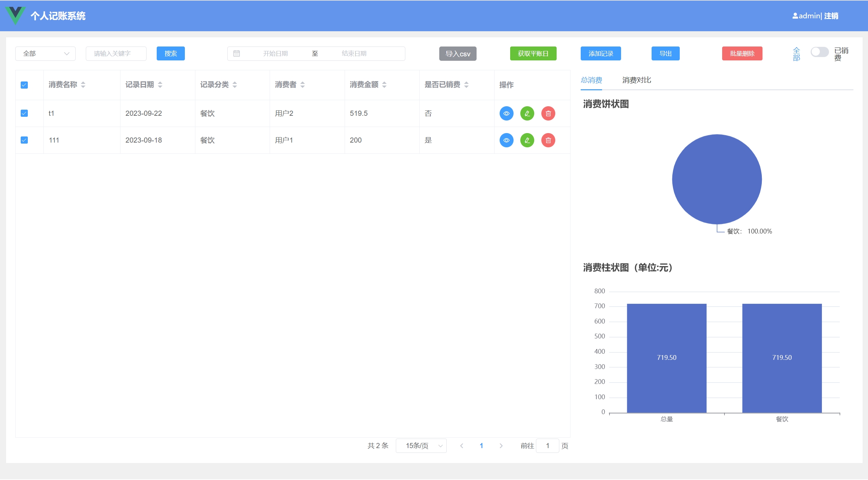The image size is (868, 480).
Task: Switch to the 消费对比 tab
Action: (x=636, y=80)
